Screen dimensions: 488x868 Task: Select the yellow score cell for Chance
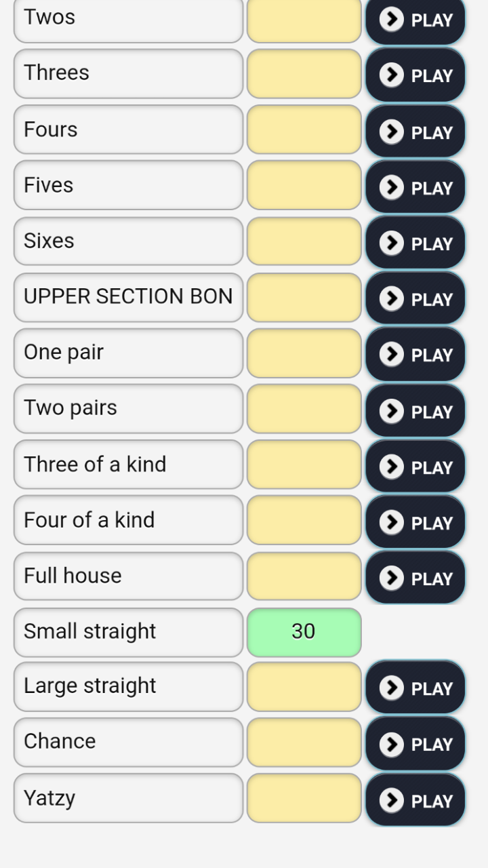click(x=304, y=742)
